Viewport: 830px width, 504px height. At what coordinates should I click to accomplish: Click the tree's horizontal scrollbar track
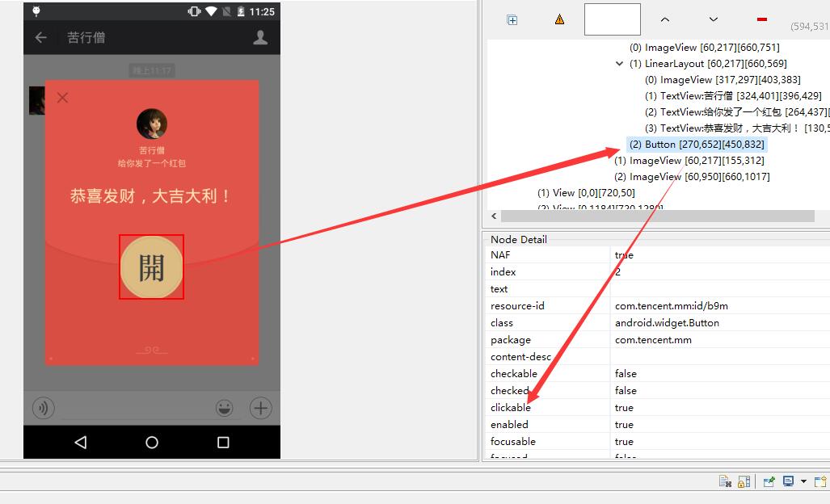657,216
